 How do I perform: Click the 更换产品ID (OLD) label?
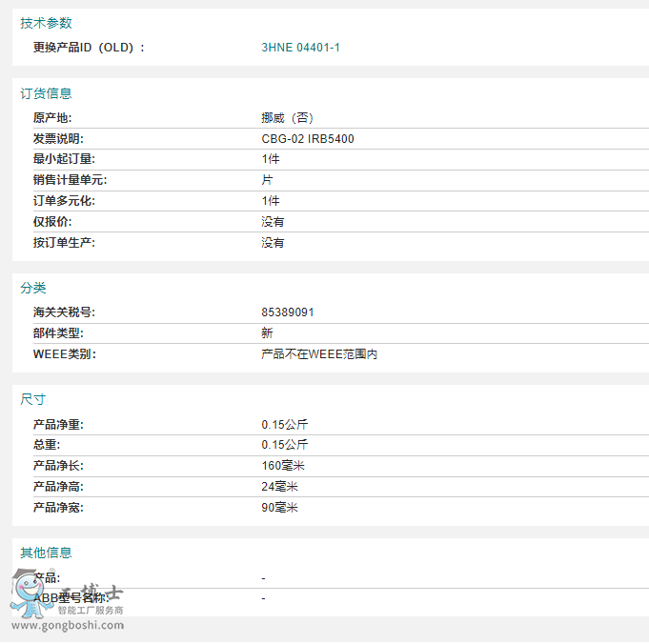click(x=89, y=48)
